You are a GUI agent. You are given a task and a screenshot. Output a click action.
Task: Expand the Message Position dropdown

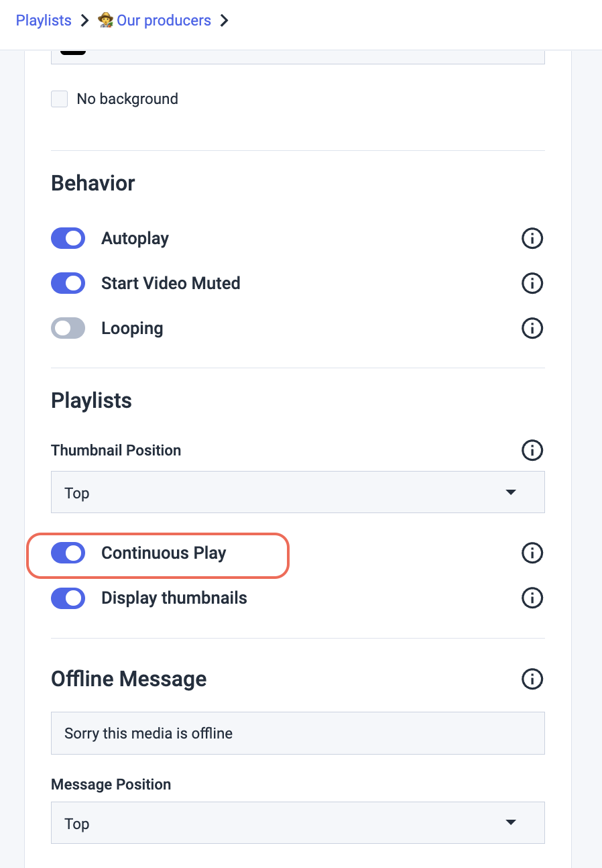pos(298,823)
